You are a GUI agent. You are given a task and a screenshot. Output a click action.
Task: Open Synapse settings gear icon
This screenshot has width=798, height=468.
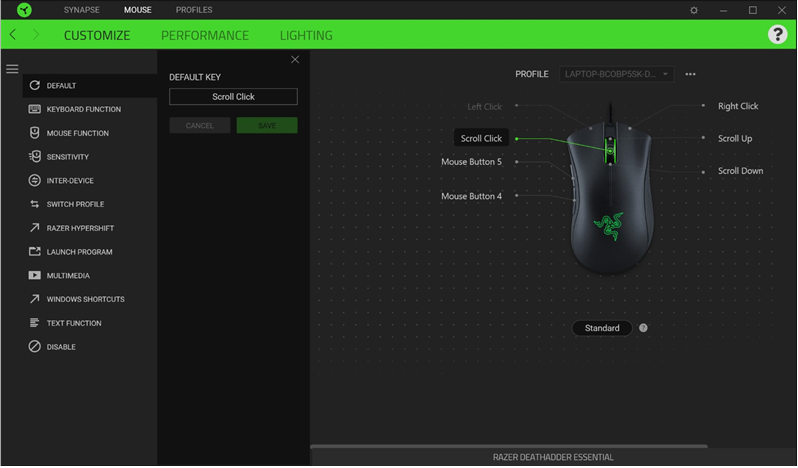coord(694,10)
